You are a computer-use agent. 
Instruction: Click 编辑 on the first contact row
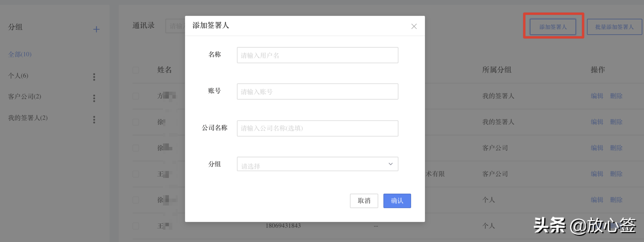click(x=597, y=96)
